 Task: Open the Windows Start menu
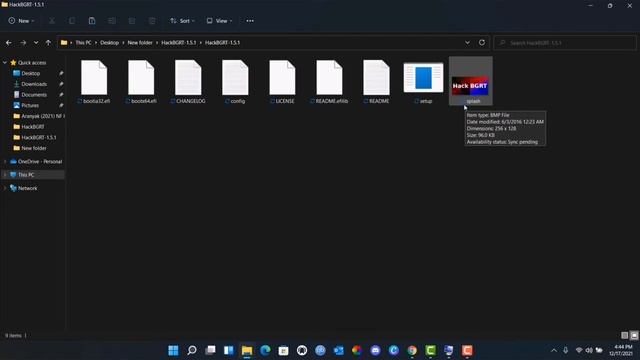coord(173,350)
